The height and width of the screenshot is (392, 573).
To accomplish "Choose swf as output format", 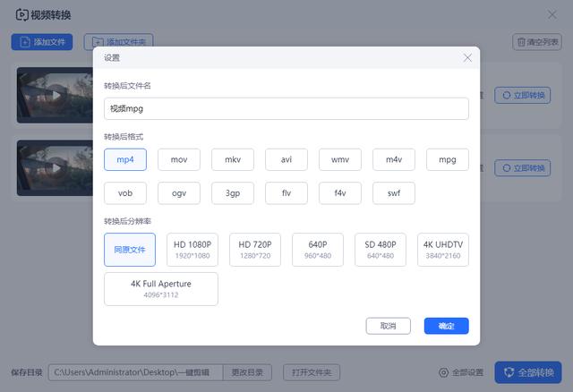I will (394, 192).
